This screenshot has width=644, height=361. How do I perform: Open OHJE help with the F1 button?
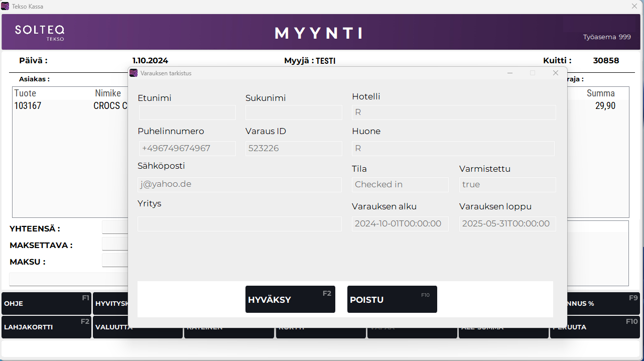[x=46, y=303]
